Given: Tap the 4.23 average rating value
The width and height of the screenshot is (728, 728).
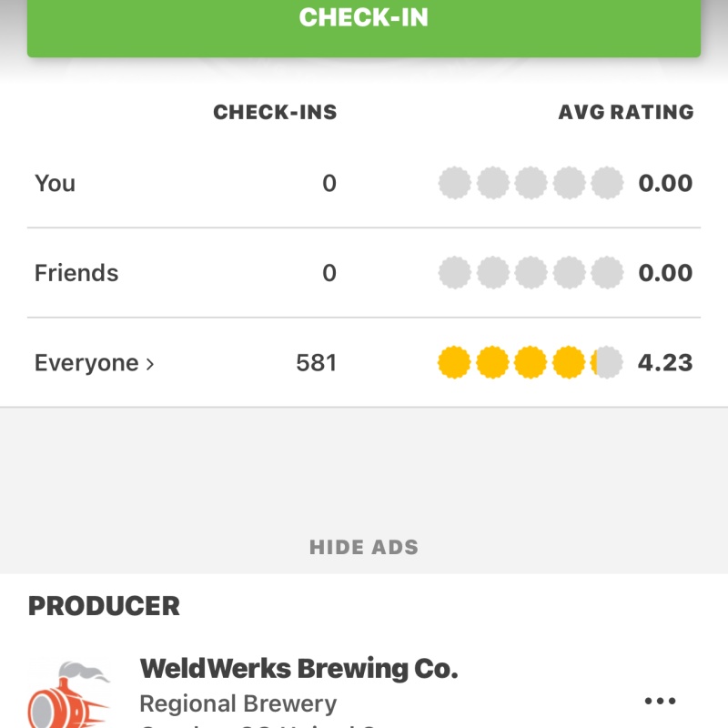Looking at the screenshot, I should (x=667, y=361).
